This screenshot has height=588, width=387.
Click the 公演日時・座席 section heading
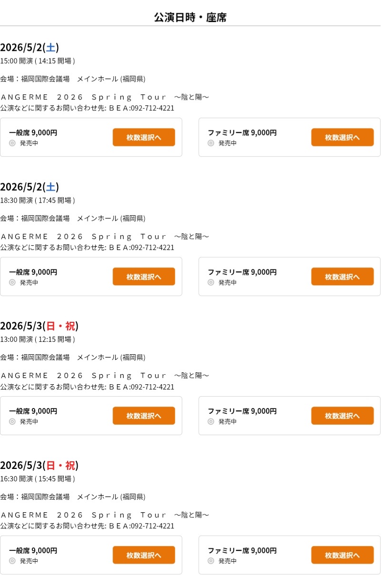190,18
